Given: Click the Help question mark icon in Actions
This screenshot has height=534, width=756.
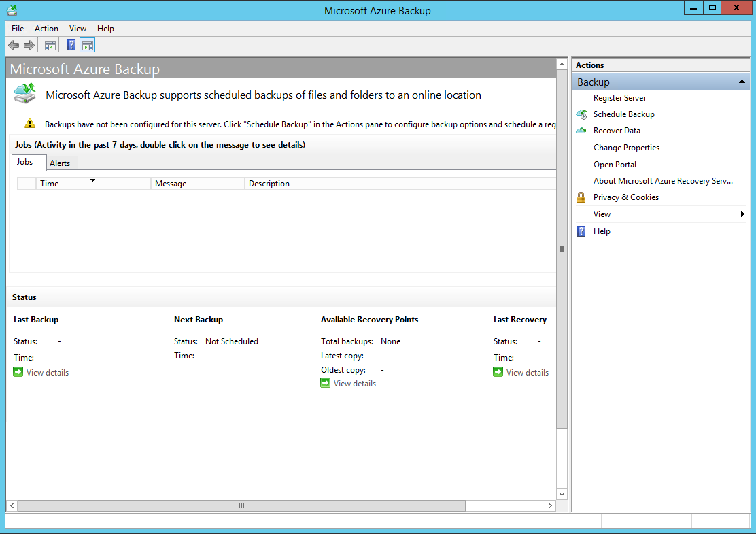Looking at the screenshot, I should pos(581,231).
